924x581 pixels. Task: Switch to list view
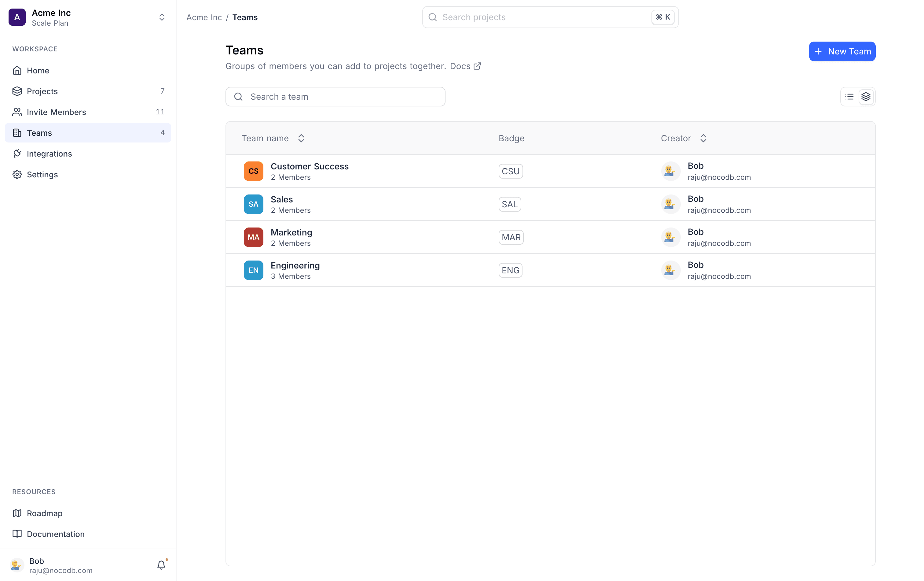849,97
